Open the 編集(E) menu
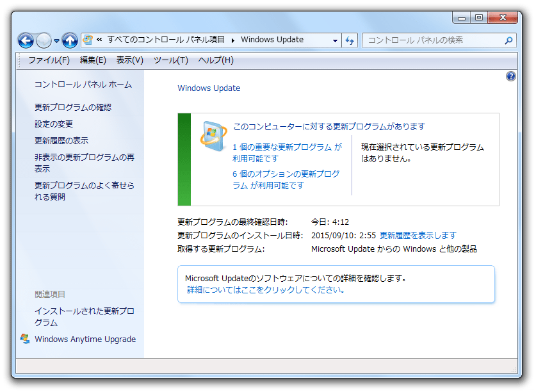 point(93,60)
